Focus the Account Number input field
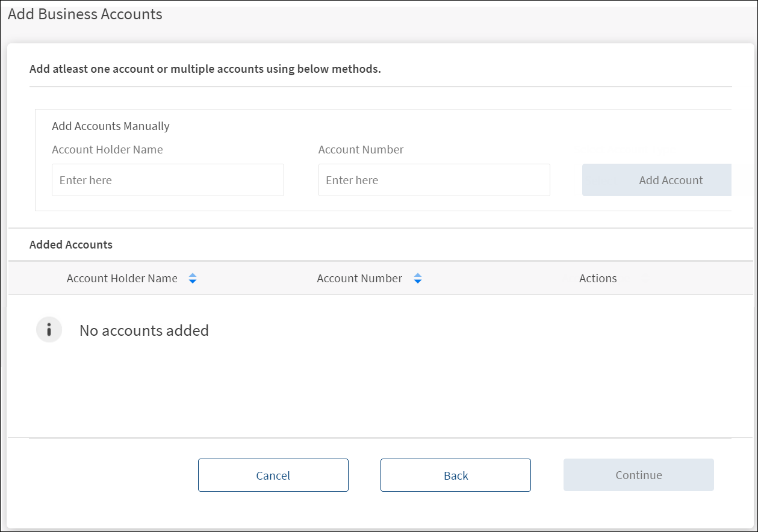The width and height of the screenshot is (758, 532). pyautogui.click(x=433, y=180)
